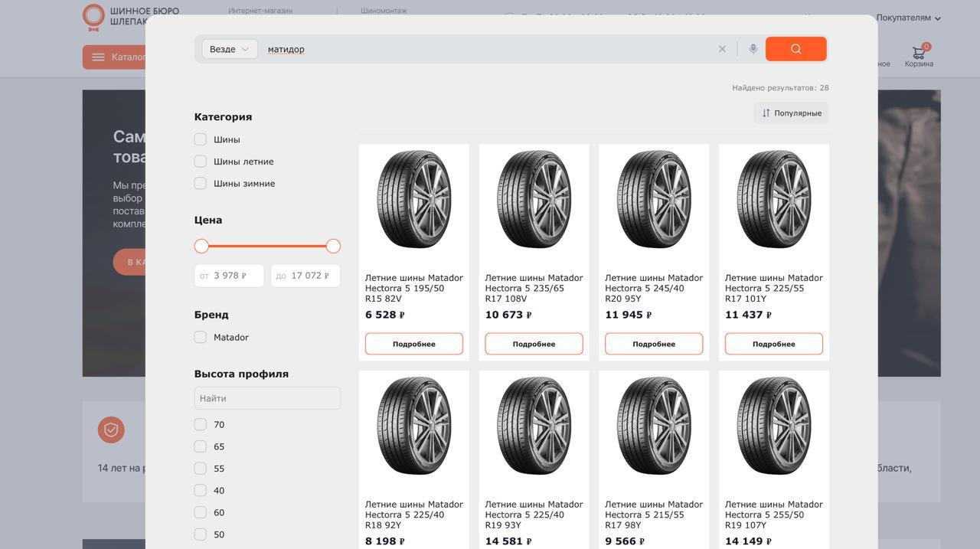Open tire image for 225/40 R18 92Y
Image resolution: width=980 pixels, height=549 pixels.
(414, 426)
